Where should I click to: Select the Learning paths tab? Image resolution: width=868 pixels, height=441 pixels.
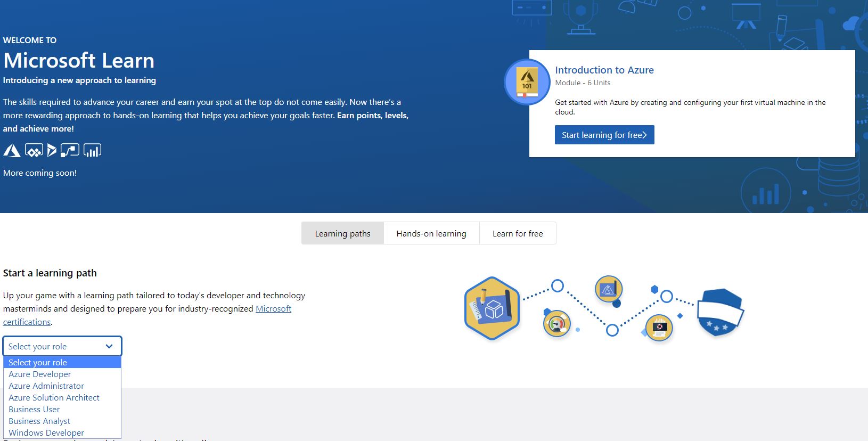pyautogui.click(x=342, y=233)
